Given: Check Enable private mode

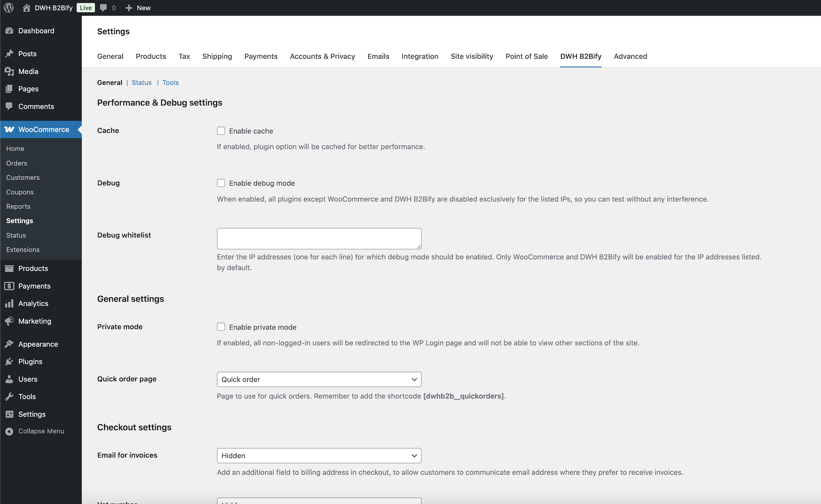Looking at the screenshot, I should coord(221,327).
